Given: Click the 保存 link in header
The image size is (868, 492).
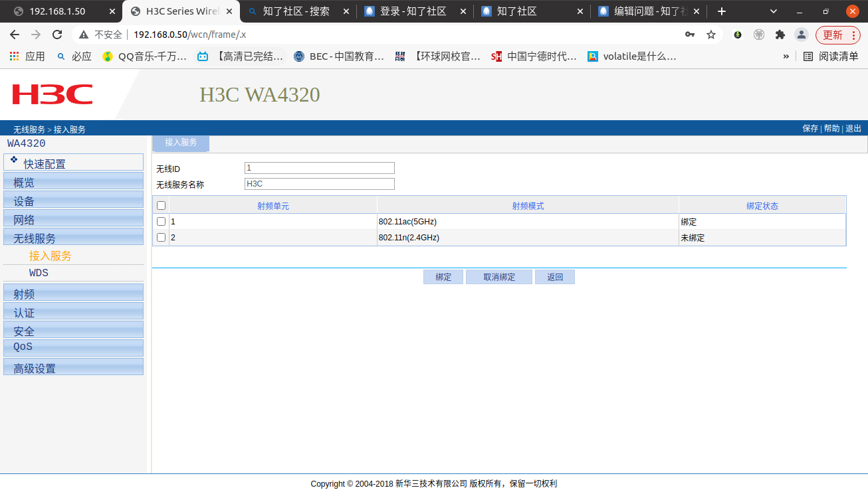Looking at the screenshot, I should click(810, 129).
